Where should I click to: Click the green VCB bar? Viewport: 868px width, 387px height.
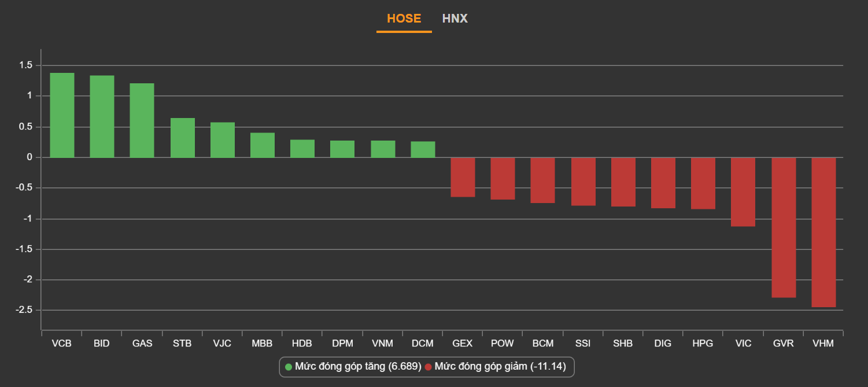coord(62,115)
